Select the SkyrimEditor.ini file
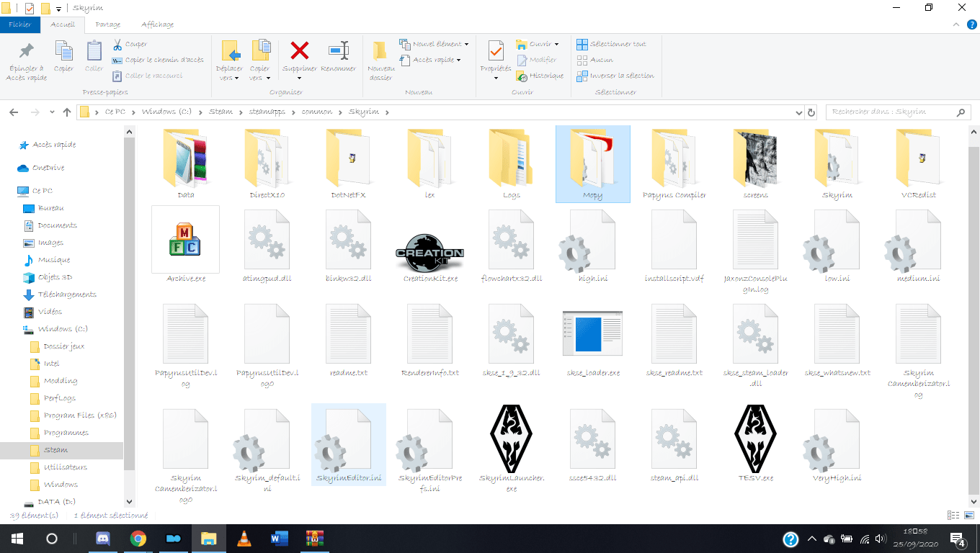 click(349, 444)
